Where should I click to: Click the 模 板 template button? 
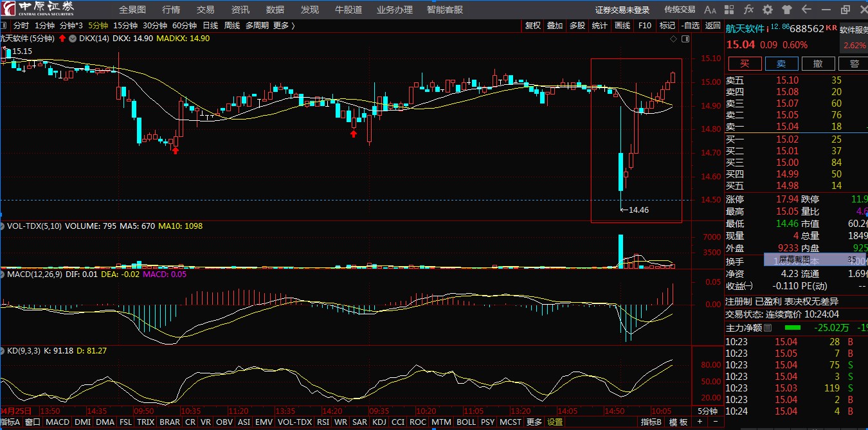click(x=678, y=422)
